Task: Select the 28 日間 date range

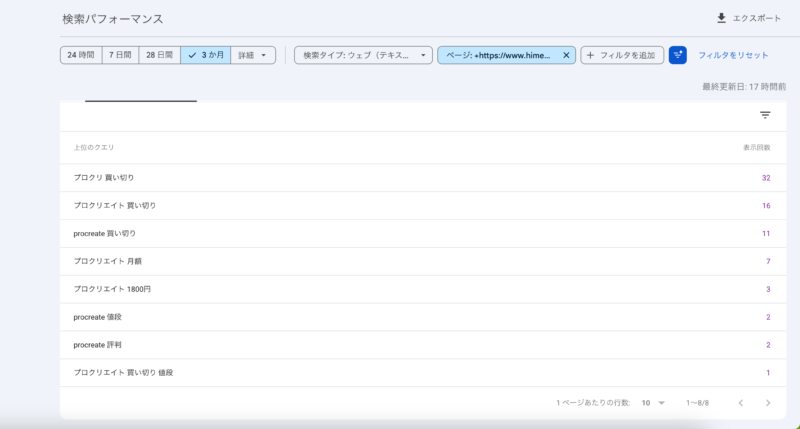Action: point(159,55)
